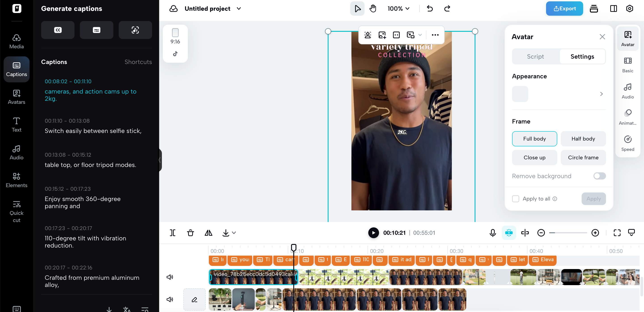The width and height of the screenshot is (644, 312).
Task: Enable Remove background for the avatar
Action: click(x=599, y=176)
